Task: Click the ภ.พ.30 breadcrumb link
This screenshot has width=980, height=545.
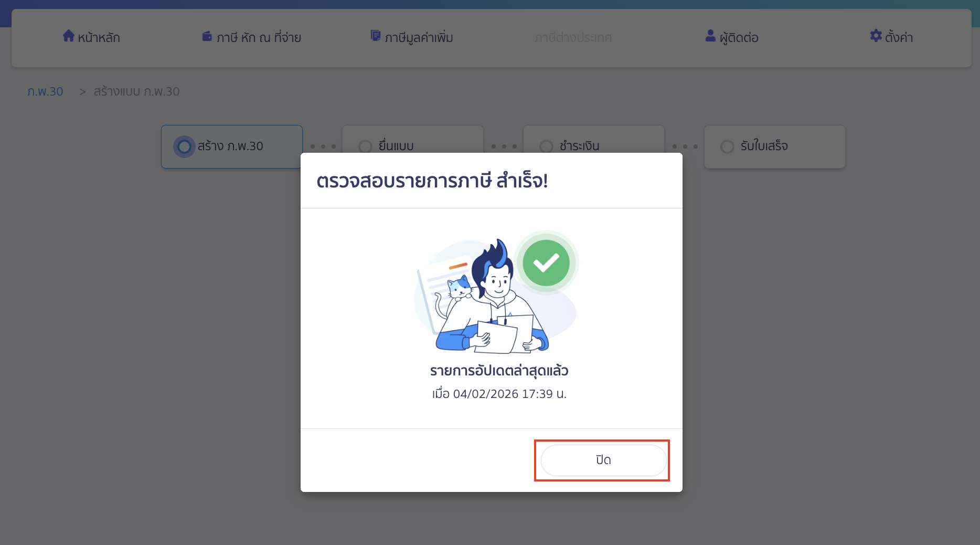Action: coord(45,91)
